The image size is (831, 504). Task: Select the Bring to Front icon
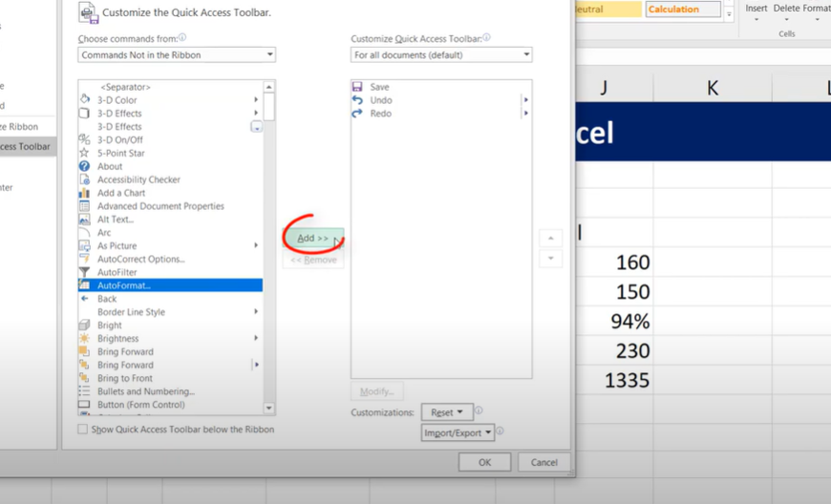tap(84, 377)
